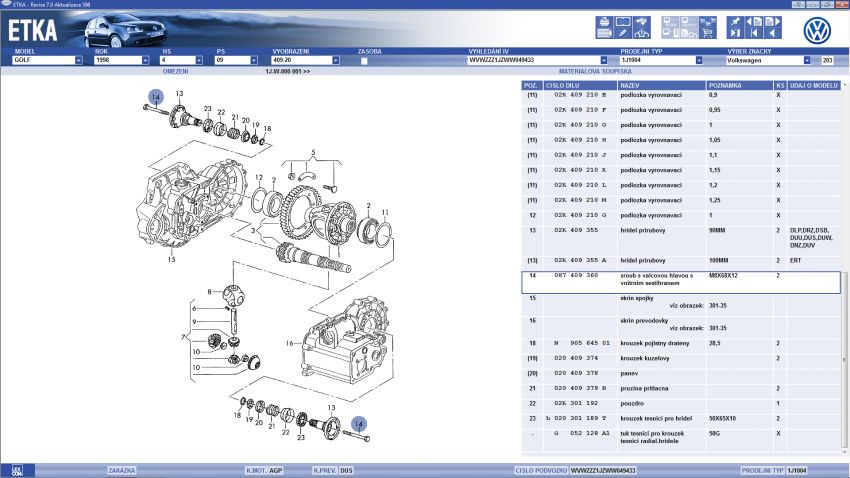The image size is (850, 478).
Task: Click the pushpin icon
Action: [x=735, y=21]
